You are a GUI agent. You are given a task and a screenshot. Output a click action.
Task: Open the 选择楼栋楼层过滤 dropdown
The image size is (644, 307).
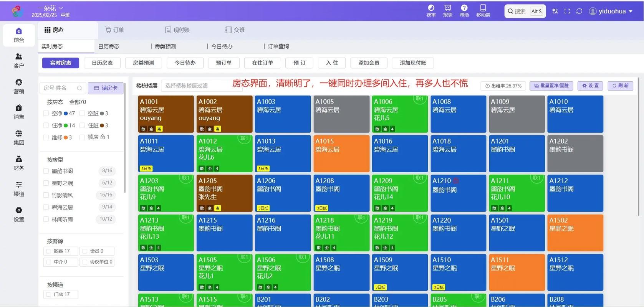[x=201, y=86]
